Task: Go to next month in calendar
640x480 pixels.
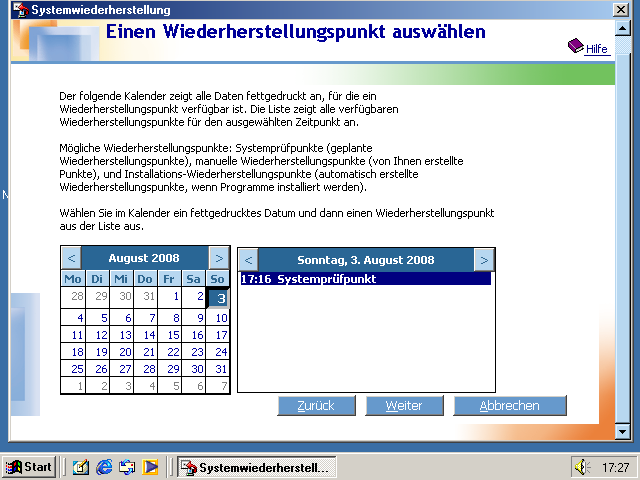Action: [219, 259]
